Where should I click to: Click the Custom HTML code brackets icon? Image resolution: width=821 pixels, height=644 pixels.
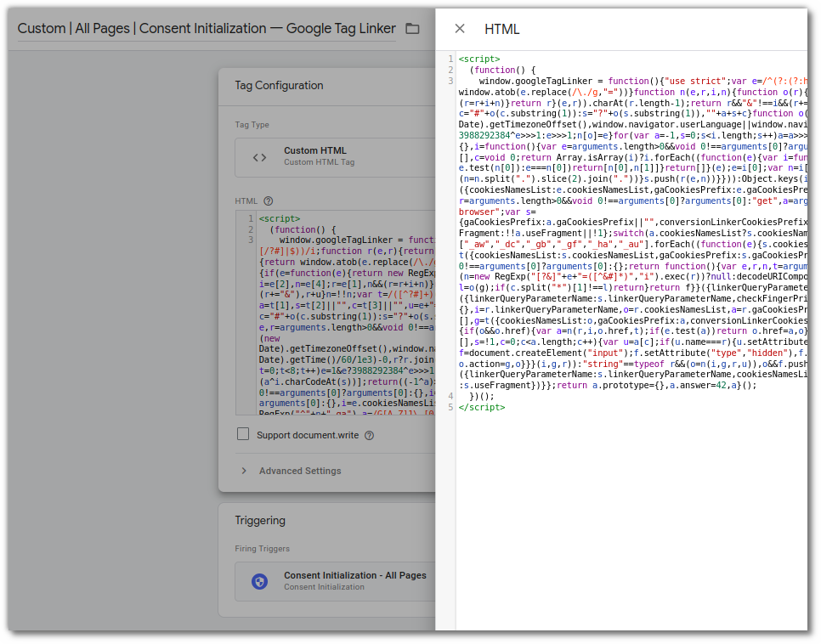[x=260, y=157]
